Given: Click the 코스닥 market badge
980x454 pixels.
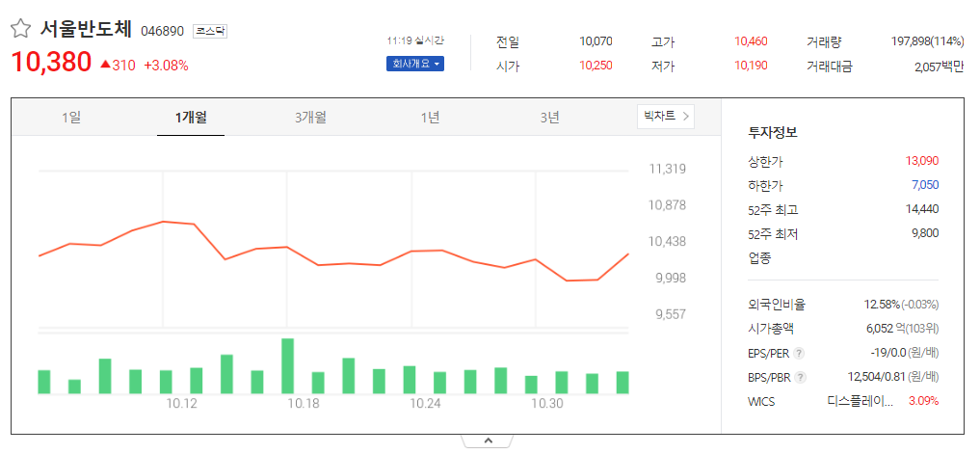Looking at the screenshot, I should [x=210, y=31].
